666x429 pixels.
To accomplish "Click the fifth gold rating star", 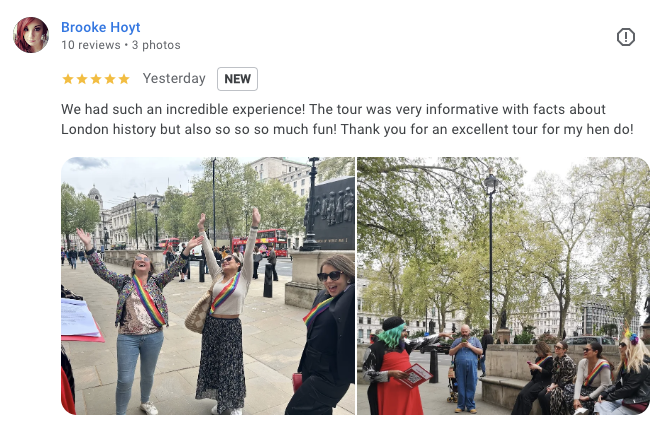I will (x=124, y=79).
